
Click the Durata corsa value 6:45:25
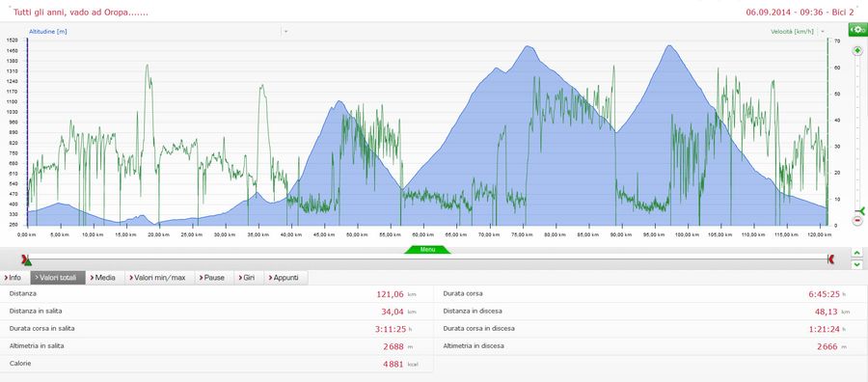[x=825, y=294]
